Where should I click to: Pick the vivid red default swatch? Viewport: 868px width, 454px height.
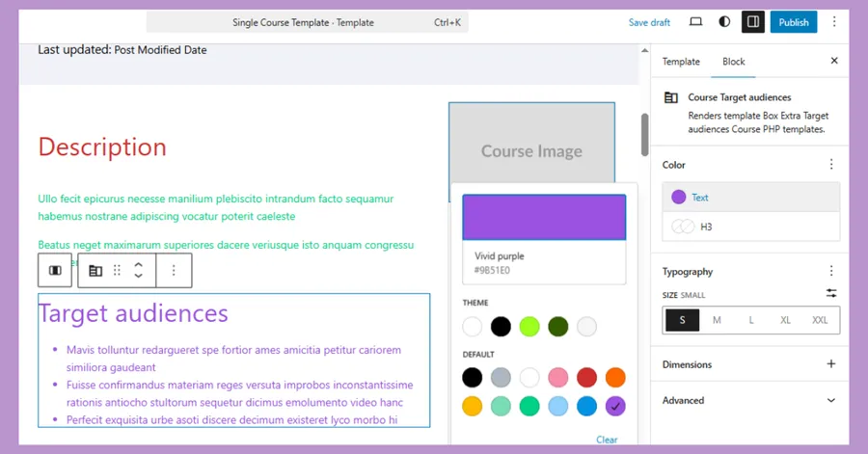click(586, 378)
